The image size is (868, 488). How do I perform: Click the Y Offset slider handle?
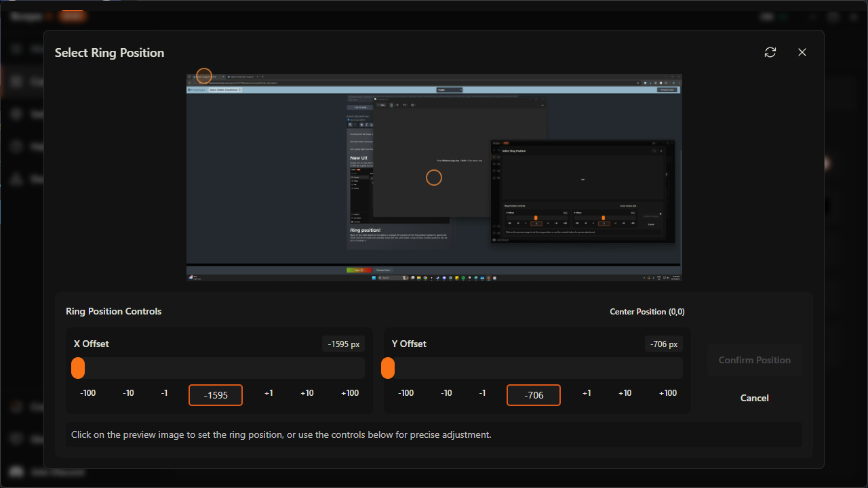tap(388, 368)
